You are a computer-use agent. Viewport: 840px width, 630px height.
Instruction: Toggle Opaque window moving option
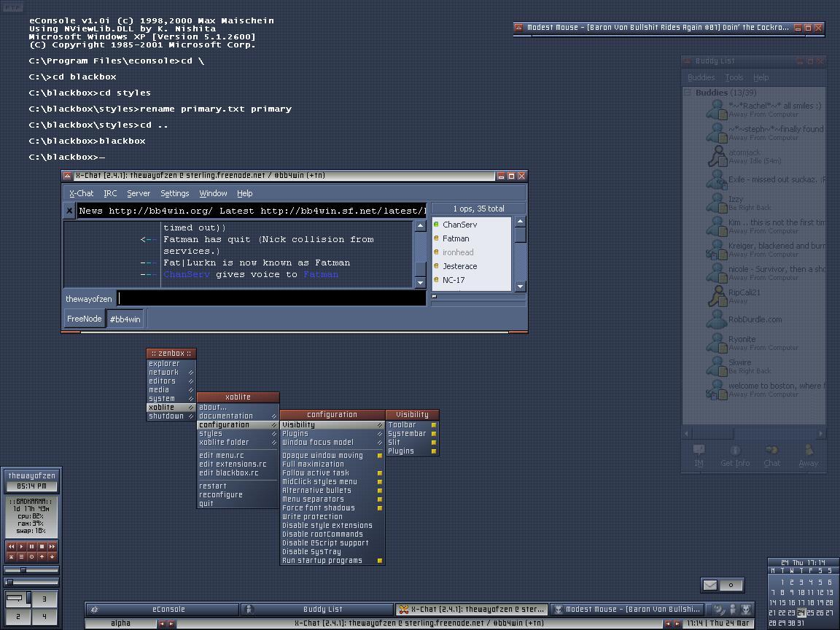[332, 455]
